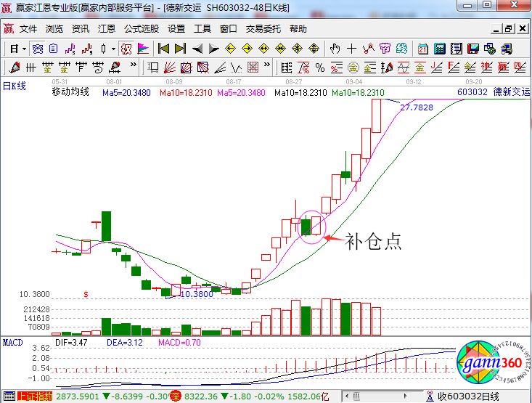Click the 移动均线 indicator label

[x=70, y=93]
